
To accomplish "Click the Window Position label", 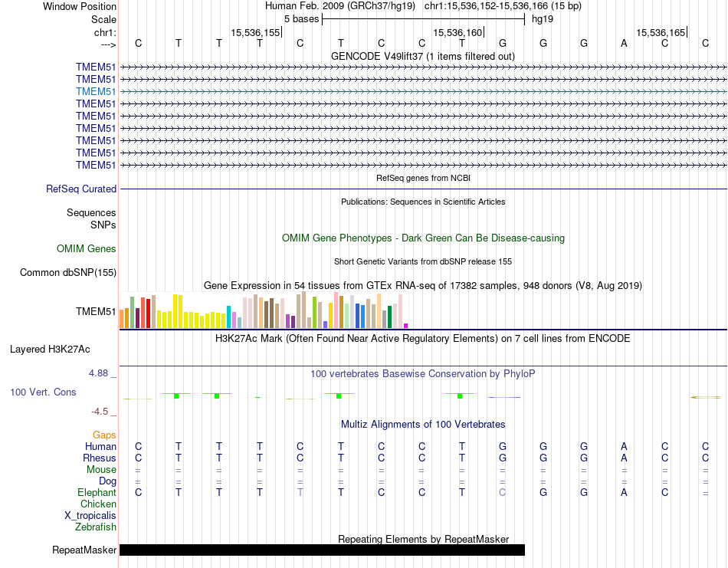I will coord(80,6).
